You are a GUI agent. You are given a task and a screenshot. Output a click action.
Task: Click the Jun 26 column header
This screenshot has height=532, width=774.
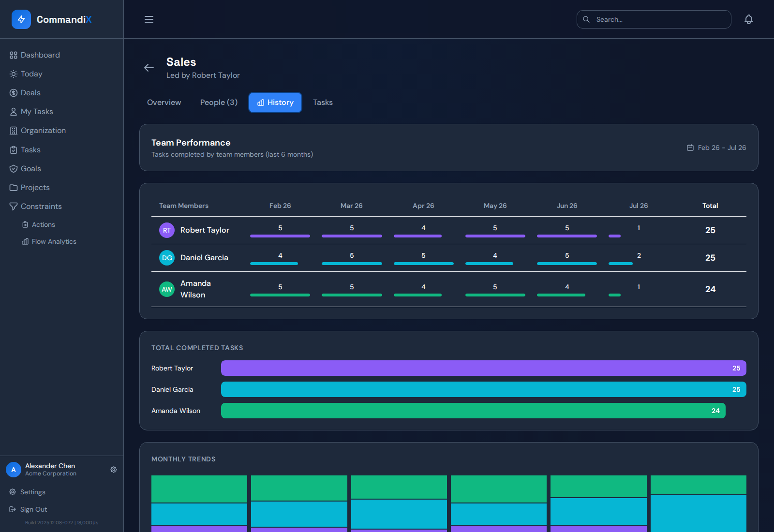pyautogui.click(x=567, y=206)
